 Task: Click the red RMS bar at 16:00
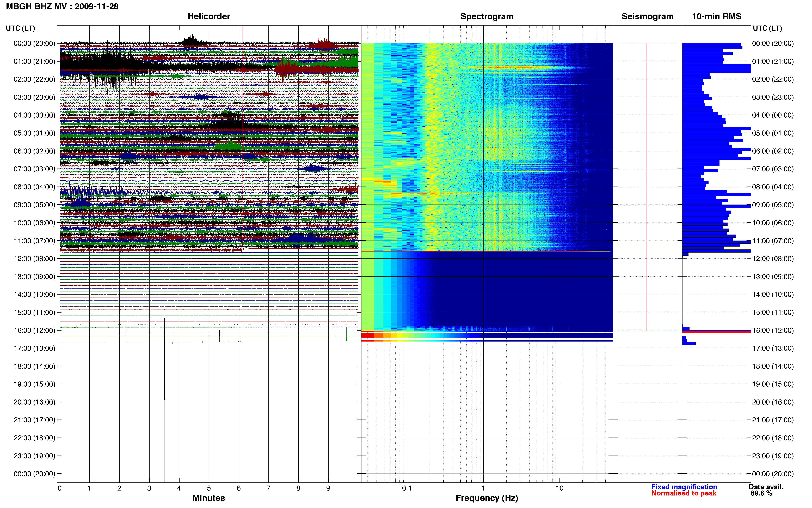click(x=716, y=332)
